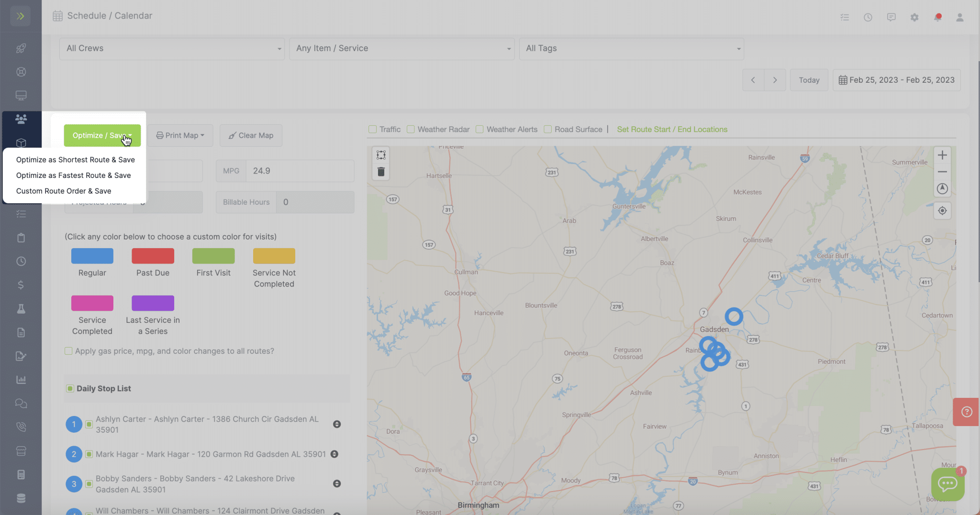
Task: Zoom in using the map plus button
Action: tap(942, 154)
